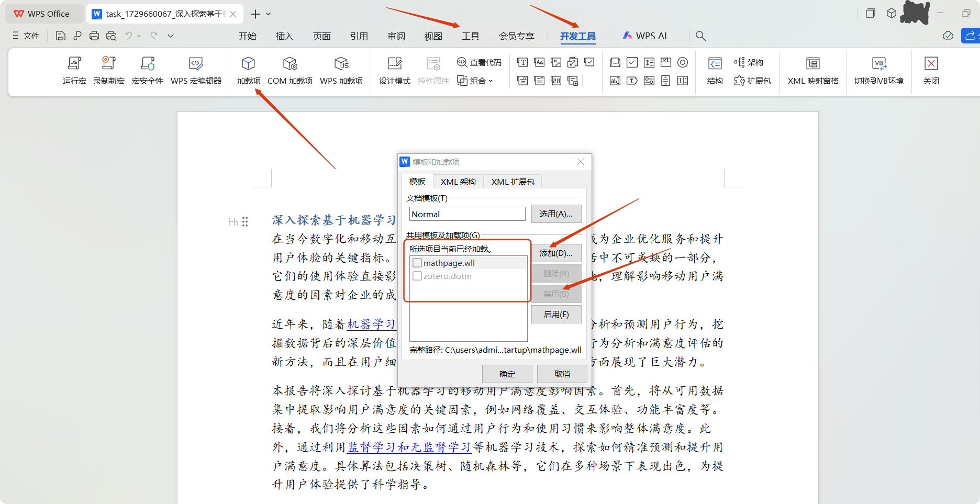Open the 监督学习和无监督学习 hyperlink
This screenshot has height=504, width=980.
[409, 447]
